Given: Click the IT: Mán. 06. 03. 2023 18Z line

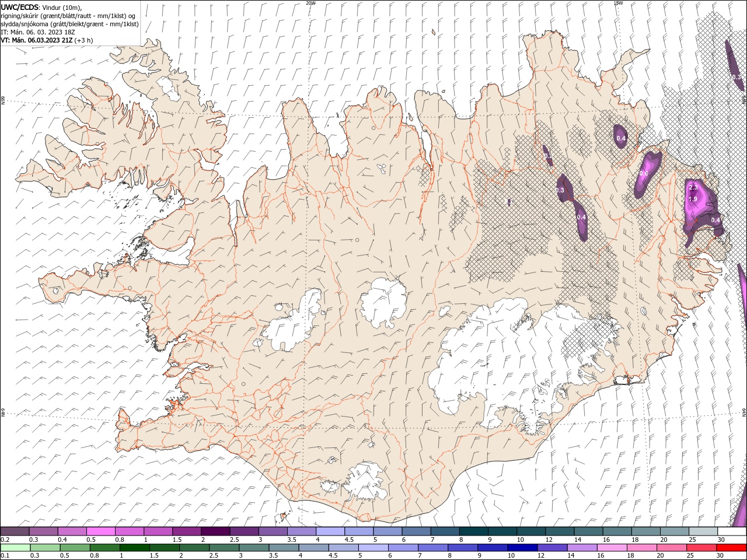Looking at the screenshot, I should [39, 32].
